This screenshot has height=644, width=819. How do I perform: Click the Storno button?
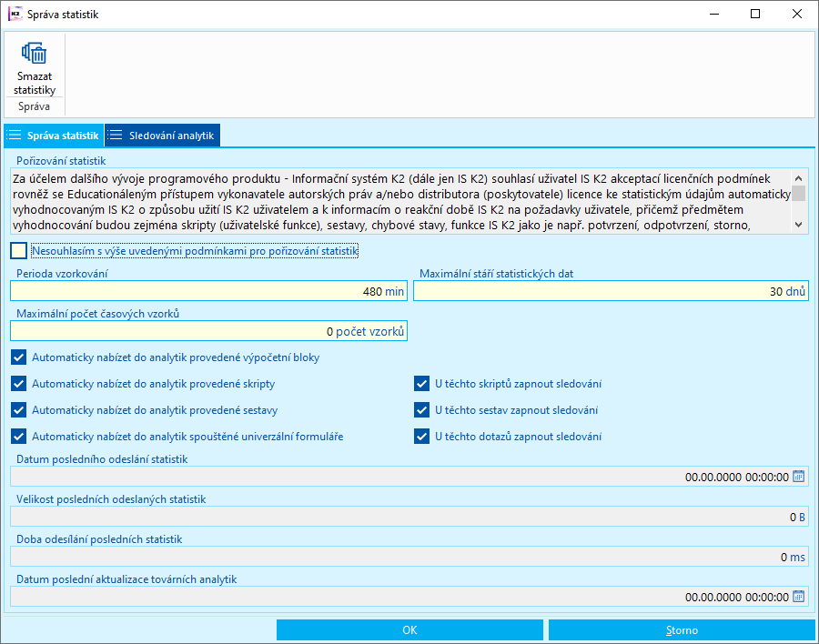click(682, 629)
